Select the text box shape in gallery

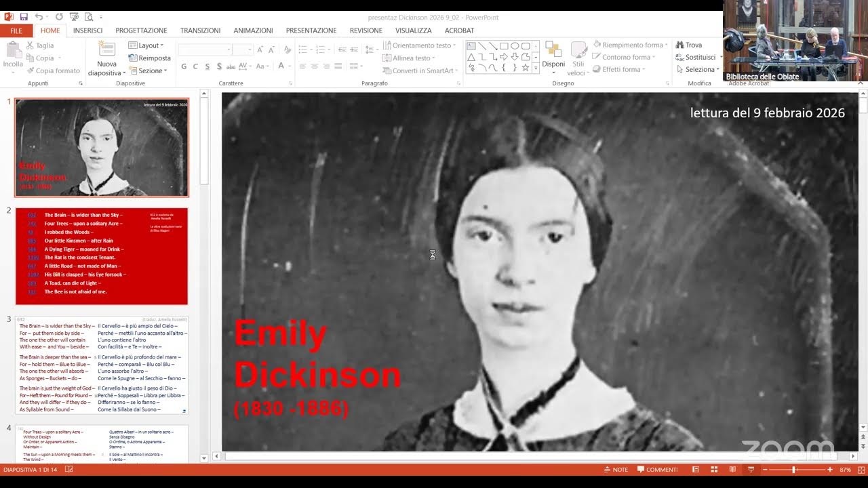pos(471,46)
